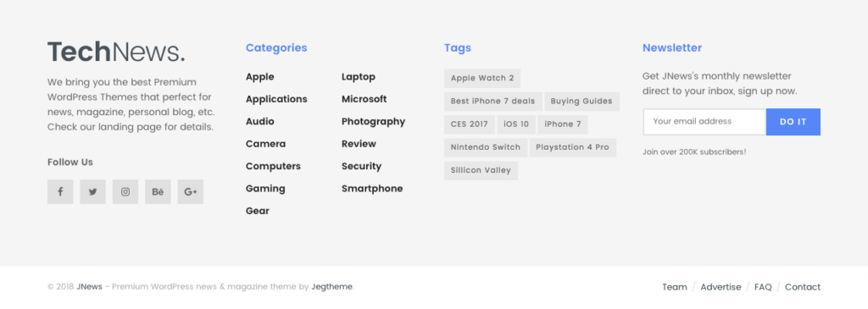The height and width of the screenshot is (309, 868).
Task: Click the DO IT subscribe button
Action: coord(793,122)
